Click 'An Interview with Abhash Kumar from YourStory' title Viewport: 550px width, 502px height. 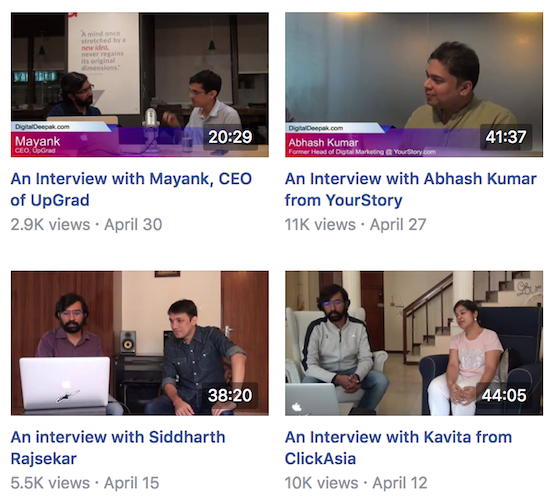410,189
